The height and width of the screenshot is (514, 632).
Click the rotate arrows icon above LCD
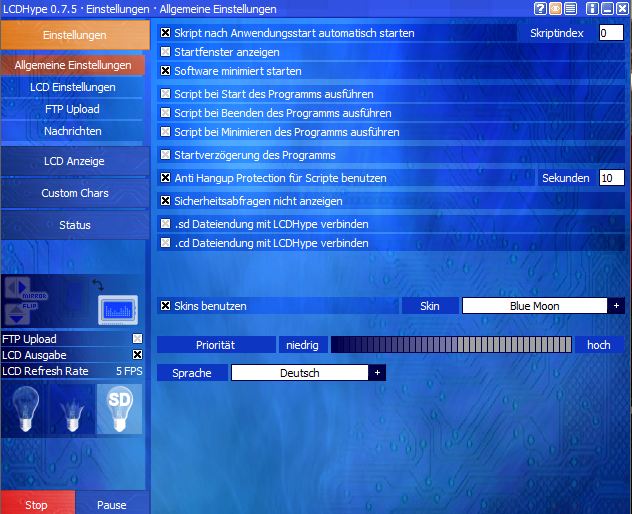tap(98, 285)
